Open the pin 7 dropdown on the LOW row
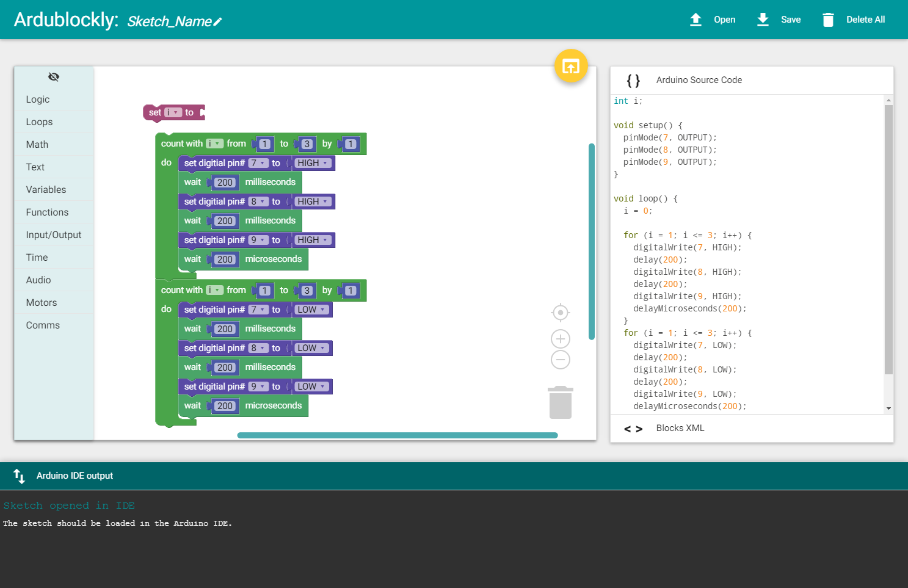The width and height of the screenshot is (908, 588). coord(258,310)
